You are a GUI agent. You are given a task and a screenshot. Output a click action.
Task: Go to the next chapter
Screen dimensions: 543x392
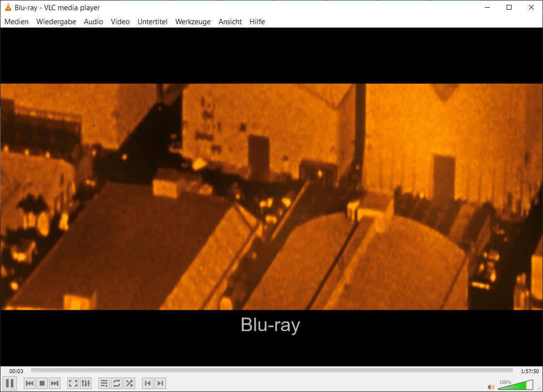click(160, 383)
